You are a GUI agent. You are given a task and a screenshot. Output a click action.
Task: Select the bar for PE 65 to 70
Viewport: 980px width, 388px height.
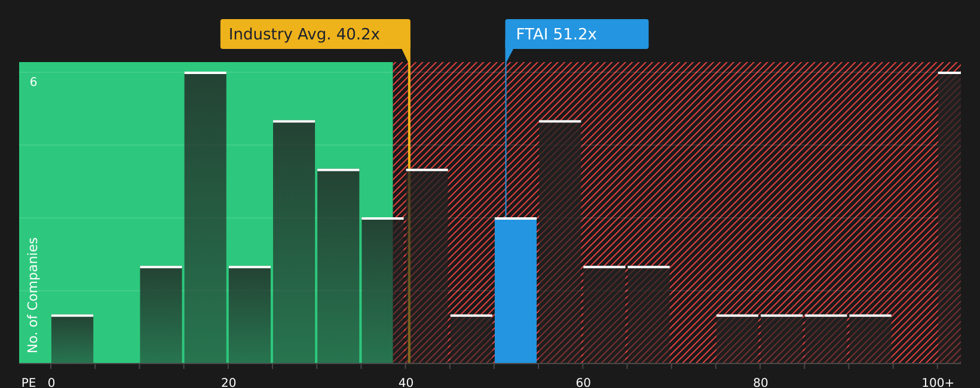(x=648, y=315)
